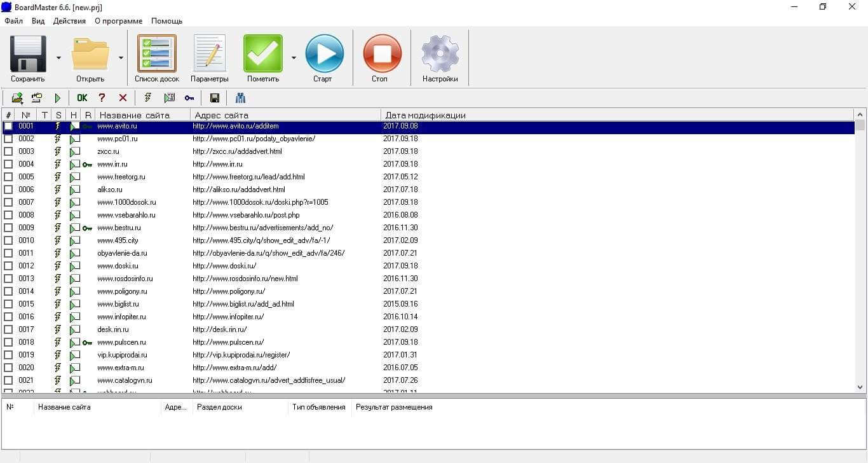Click lightning icon in row 0002
This screenshot has width=868, height=463.
coord(58,139)
